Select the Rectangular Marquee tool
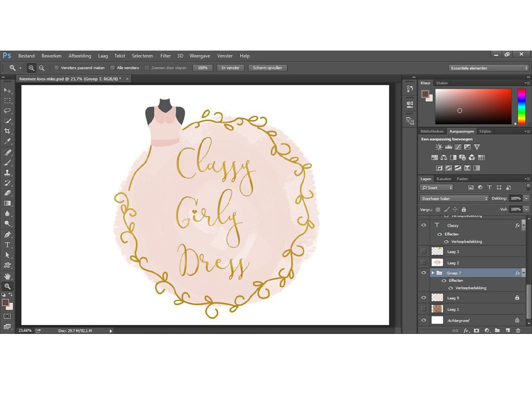This screenshot has height=400, width=532. [7, 101]
